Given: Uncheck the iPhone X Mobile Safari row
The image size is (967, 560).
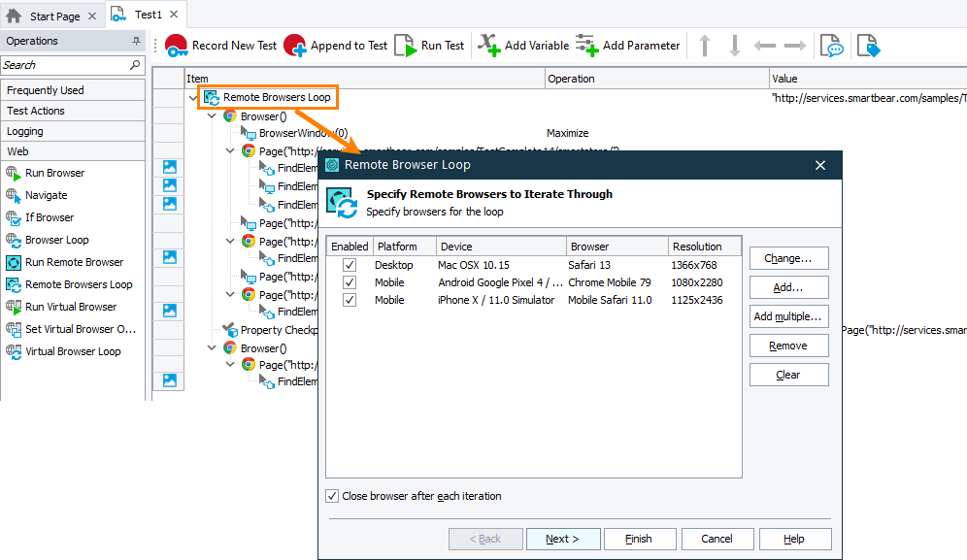Looking at the screenshot, I should 347,300.
